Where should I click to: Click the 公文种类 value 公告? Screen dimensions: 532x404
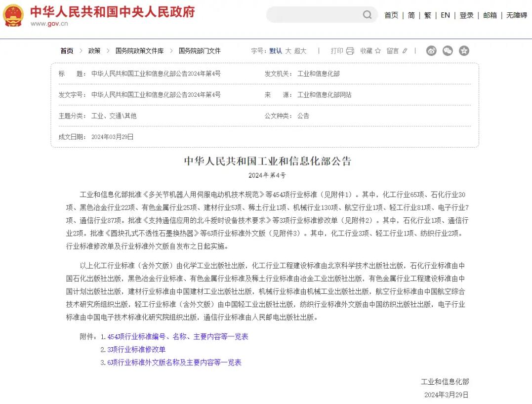point(303,116)
